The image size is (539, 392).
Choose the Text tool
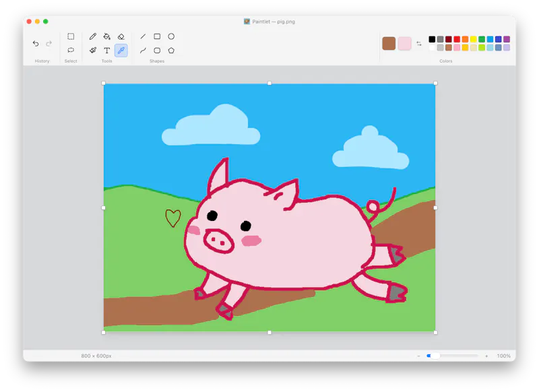pos(107,51)
